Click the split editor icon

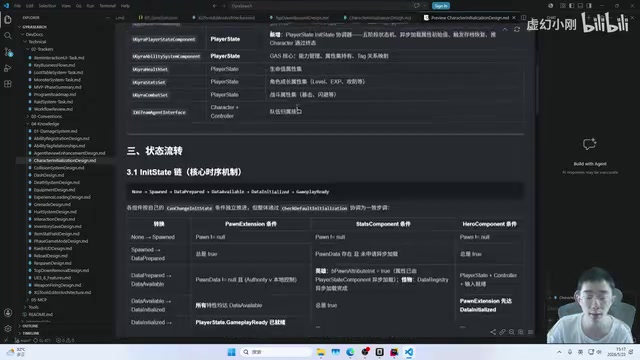[x=523, y=18]
